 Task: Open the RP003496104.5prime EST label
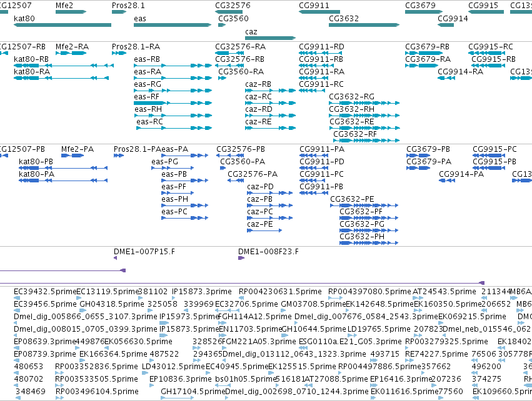pyautogui.click(x=97, y=392)
